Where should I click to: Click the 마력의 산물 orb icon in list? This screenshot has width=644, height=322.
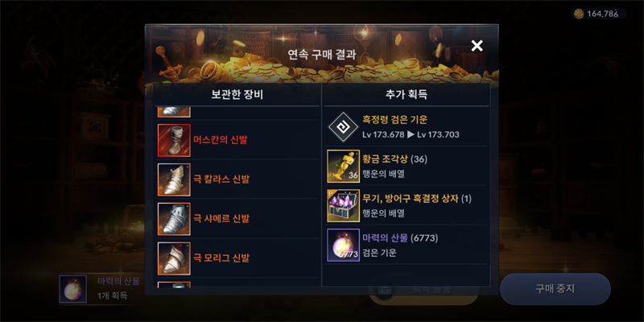[x=344, y=246]
